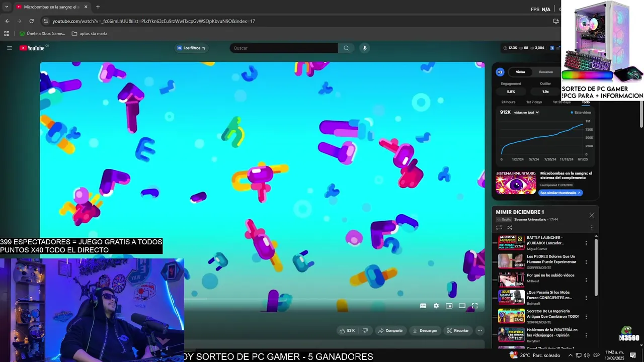Image resolution: width=644 pixels, height=362 pixels.
Task: Open options for Por qué no he subido videos
Action: (586, 280)
